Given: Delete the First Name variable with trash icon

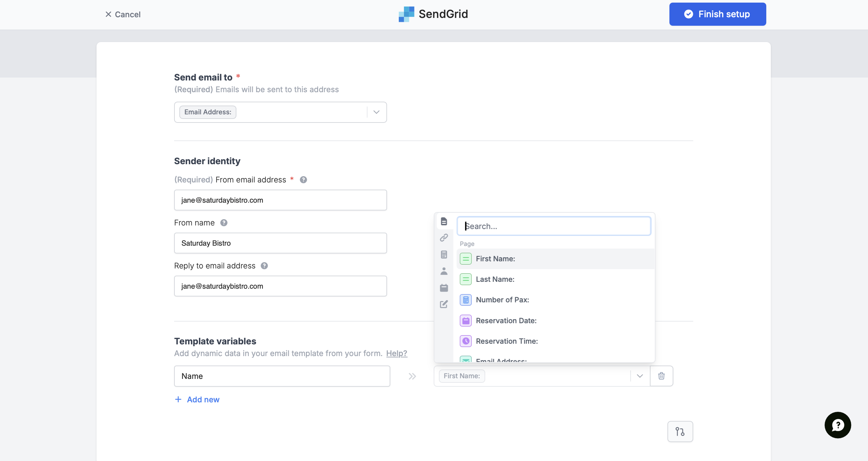Looking at the screenshot, I should tap(661, 376).
